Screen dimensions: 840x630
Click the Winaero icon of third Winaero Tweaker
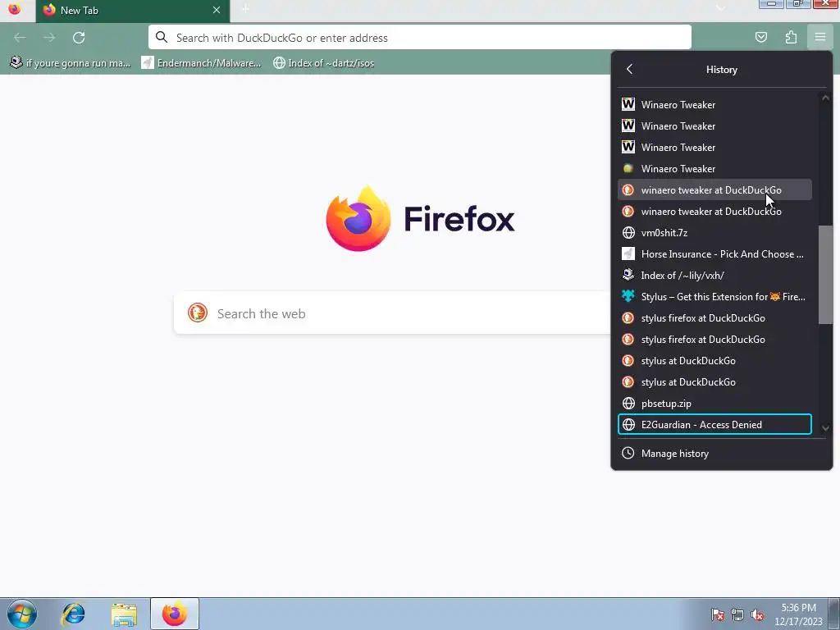(x=628, y=147)
